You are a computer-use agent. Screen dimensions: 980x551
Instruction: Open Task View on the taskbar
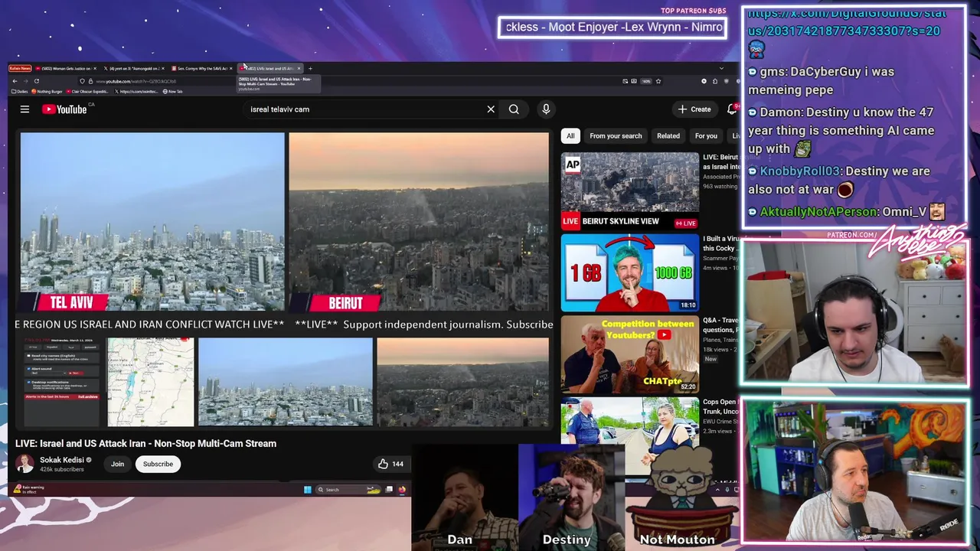389,490
